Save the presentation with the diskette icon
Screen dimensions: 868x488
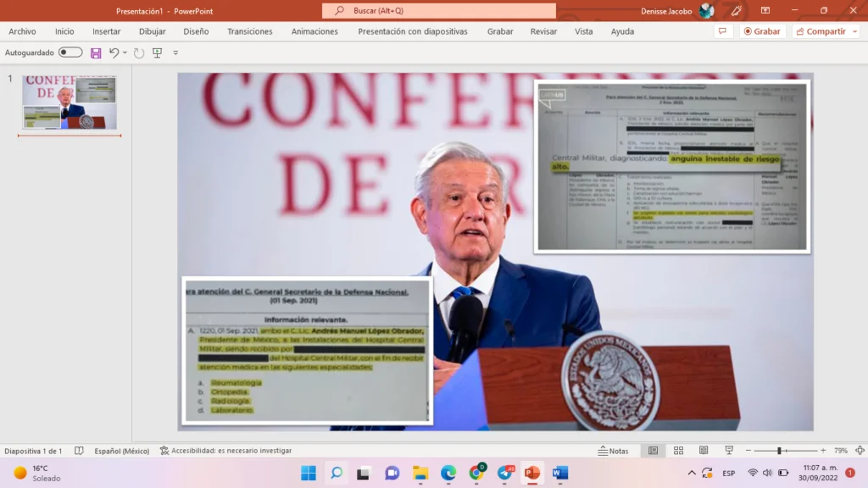(x=96, y=53)
